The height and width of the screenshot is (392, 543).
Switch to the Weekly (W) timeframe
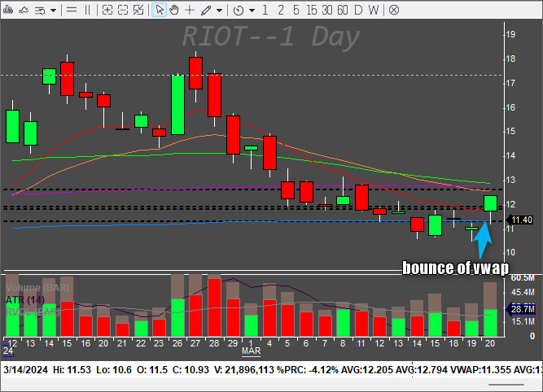point(374,10)
